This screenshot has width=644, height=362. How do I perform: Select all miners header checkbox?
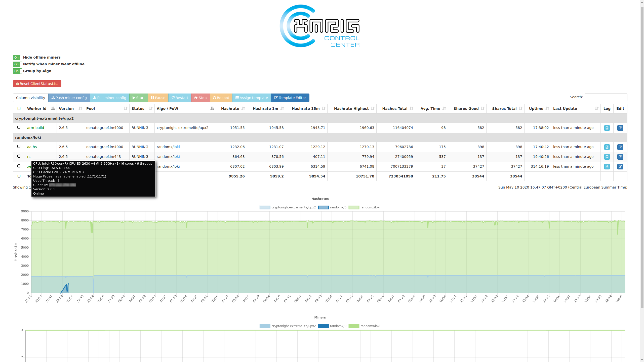coord(19,109)
